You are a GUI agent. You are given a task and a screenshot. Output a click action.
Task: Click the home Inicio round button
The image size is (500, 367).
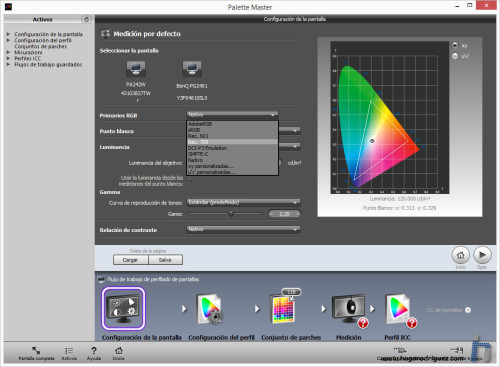(x=460, y=255)
